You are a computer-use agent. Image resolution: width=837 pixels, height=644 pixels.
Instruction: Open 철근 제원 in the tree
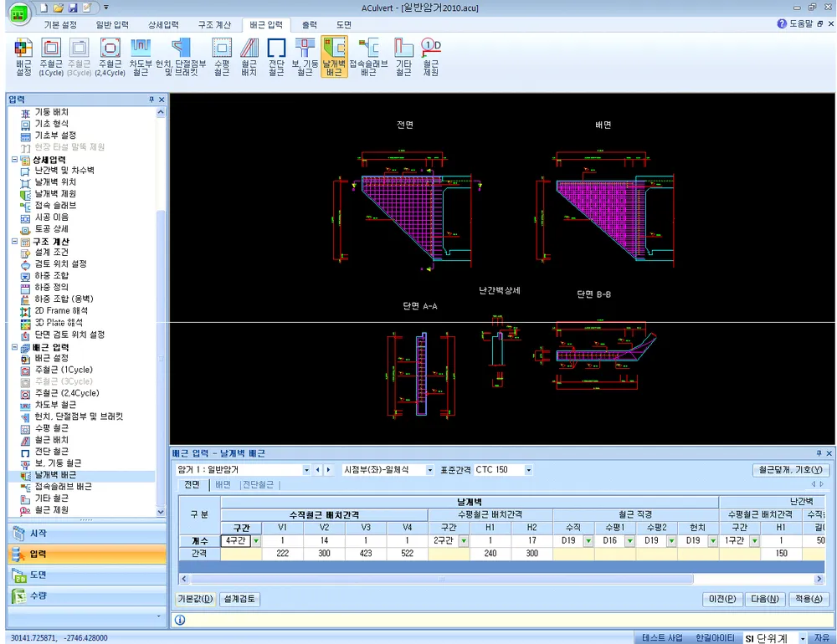point(52,510)
